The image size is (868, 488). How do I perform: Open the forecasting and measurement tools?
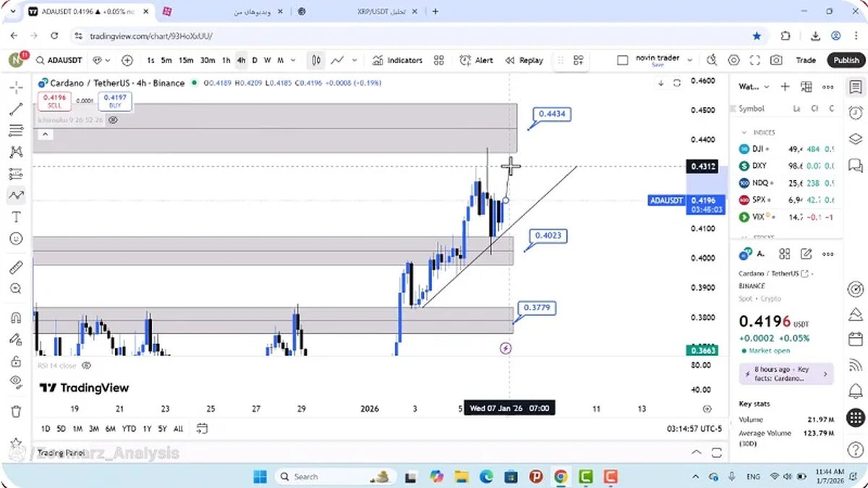16,174
